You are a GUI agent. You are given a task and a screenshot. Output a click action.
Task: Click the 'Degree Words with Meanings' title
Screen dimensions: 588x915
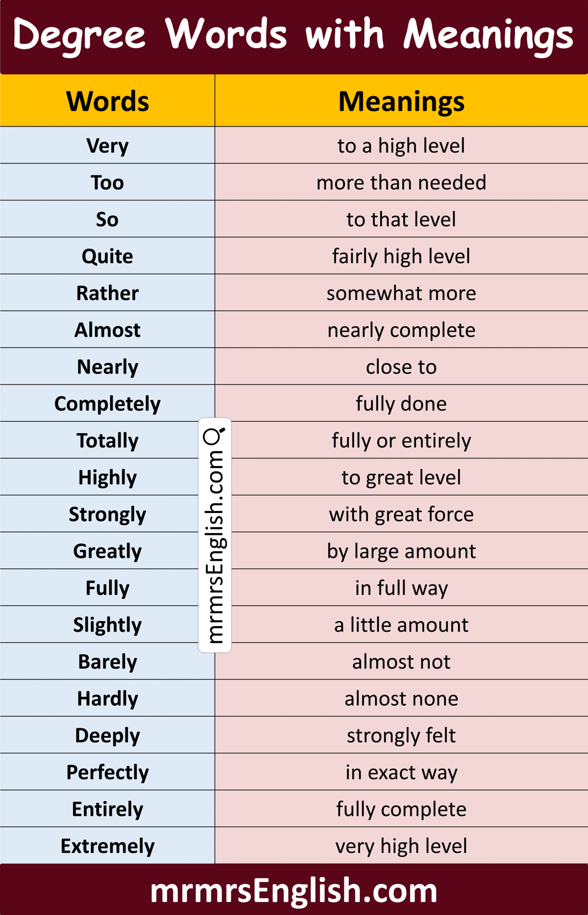293,35
